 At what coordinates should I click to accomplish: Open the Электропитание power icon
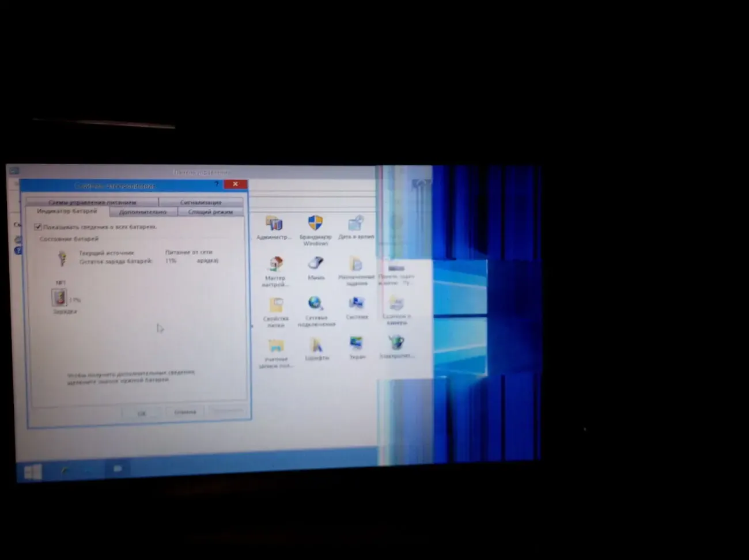pyautogui.click(x=396, y=343)
